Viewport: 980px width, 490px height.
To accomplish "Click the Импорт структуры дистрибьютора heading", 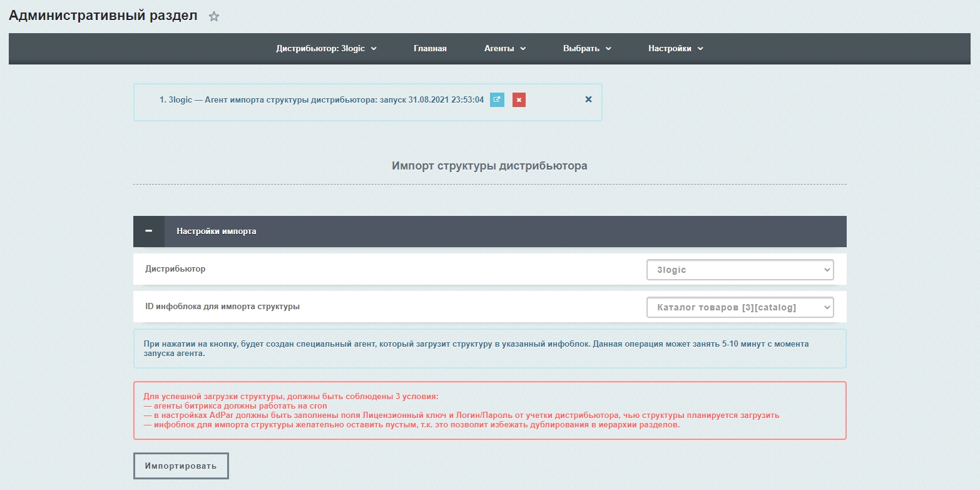I will point(489,166).
